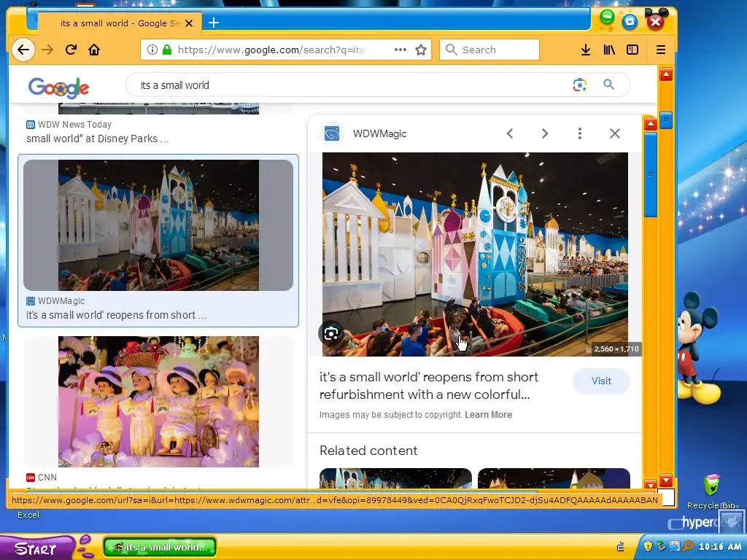The image size is (747, 560).
Task: Open a new tab with the plus button
Action: tap(214, 23)
